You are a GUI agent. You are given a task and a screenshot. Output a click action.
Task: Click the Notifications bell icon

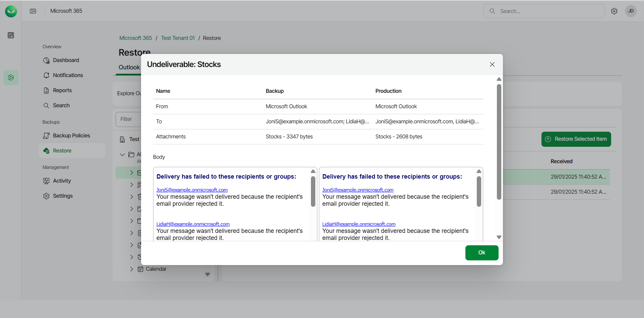pos(46,75)
